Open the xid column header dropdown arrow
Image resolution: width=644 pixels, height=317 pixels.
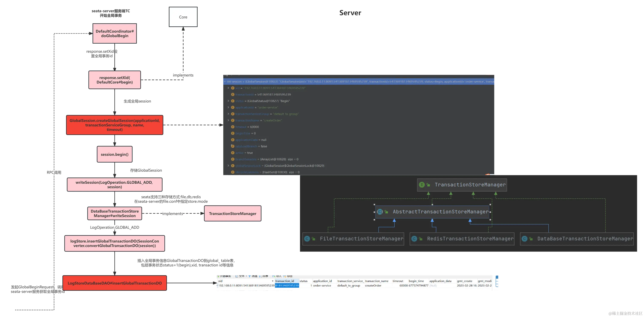[273, 281]
